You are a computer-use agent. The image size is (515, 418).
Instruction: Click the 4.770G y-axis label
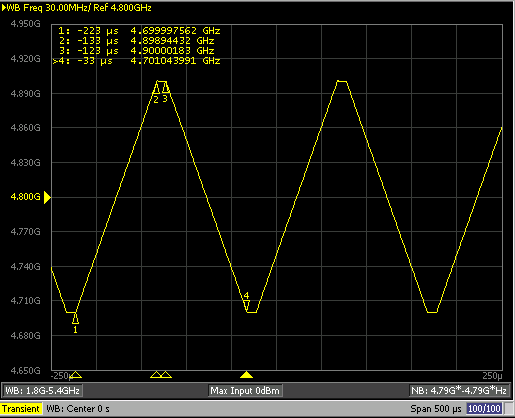click(x=25, y=232)
